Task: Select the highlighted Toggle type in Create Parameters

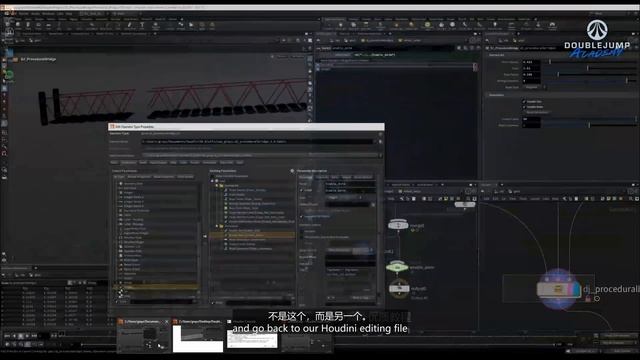Action: 156,287
